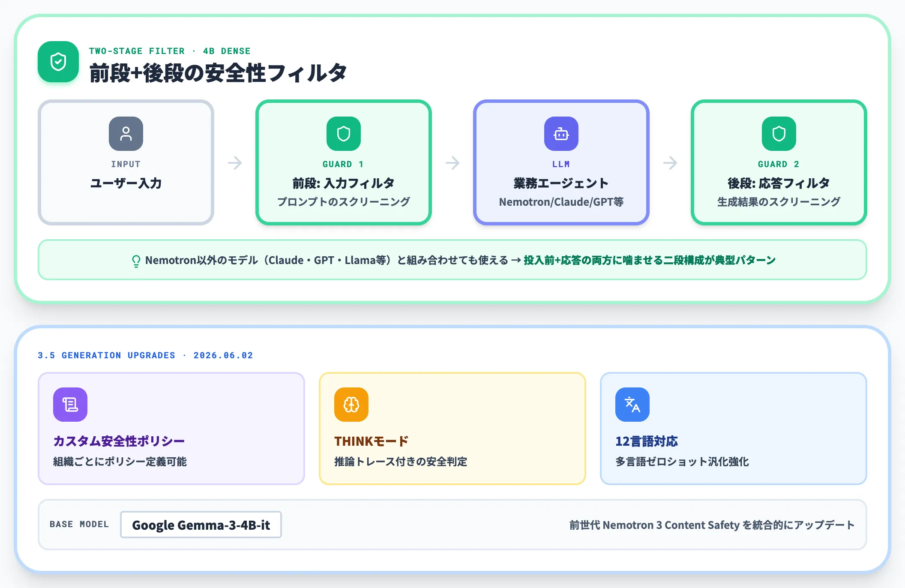Click the 生成結果のスクリーニング subtitle

(779, 202)
